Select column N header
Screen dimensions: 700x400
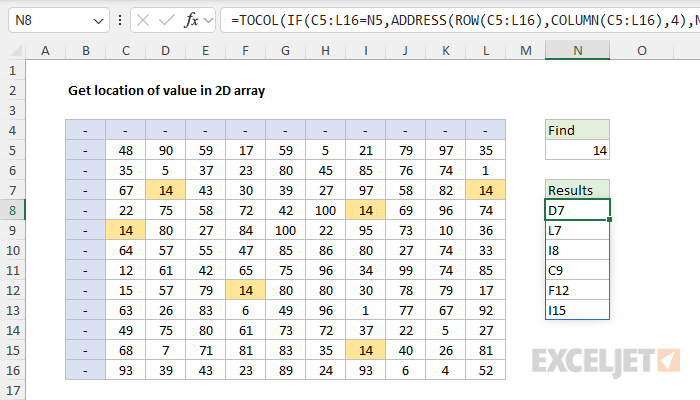577,51
